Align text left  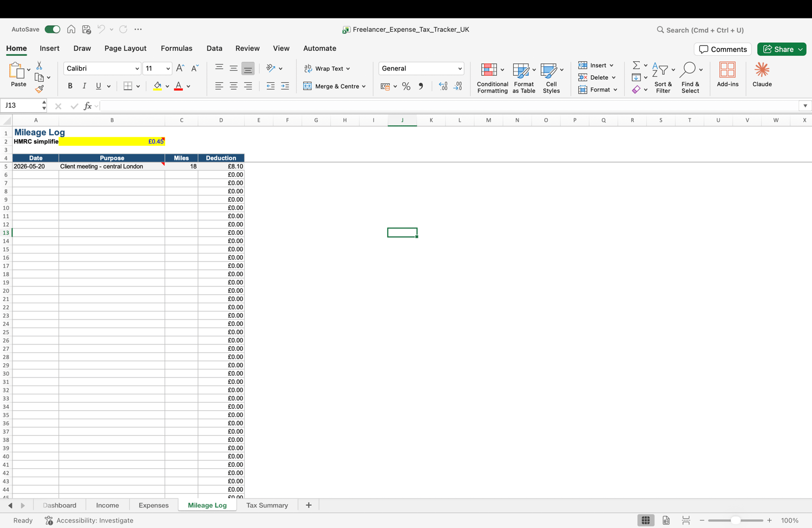click(x=219, y=86)
